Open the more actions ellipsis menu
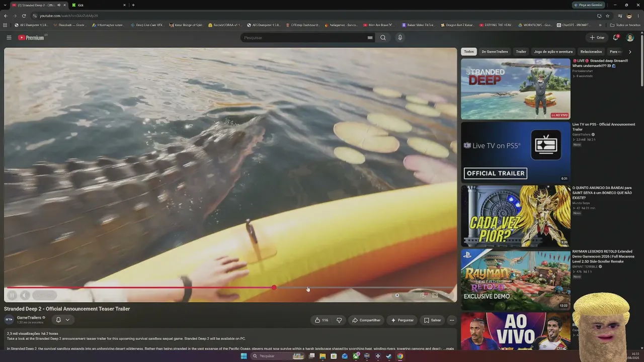 coord(452,320)
